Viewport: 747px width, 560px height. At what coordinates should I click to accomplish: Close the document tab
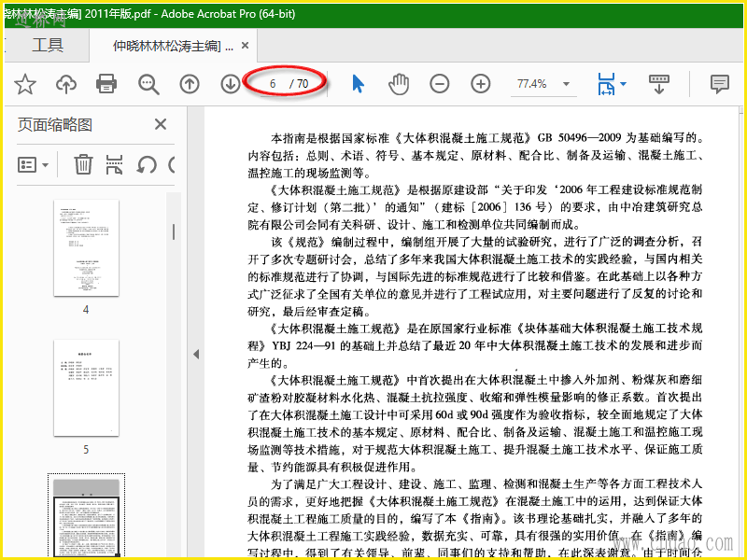pos(245,45)
